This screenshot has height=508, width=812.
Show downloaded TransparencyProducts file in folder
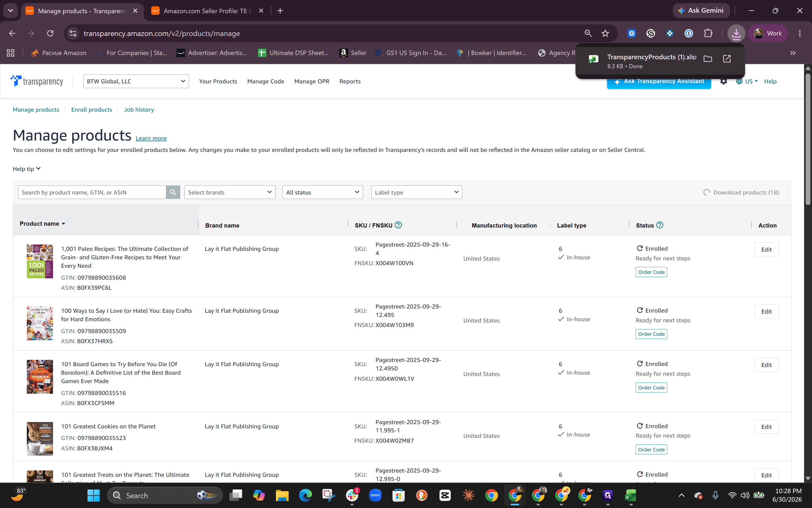coord(708,59)
